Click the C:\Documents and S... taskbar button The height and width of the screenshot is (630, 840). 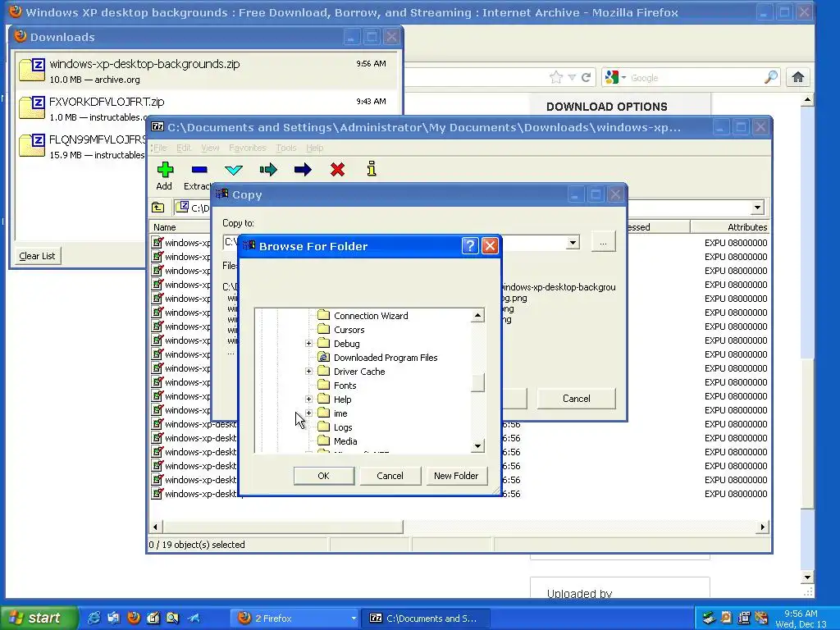coord(425,619)
